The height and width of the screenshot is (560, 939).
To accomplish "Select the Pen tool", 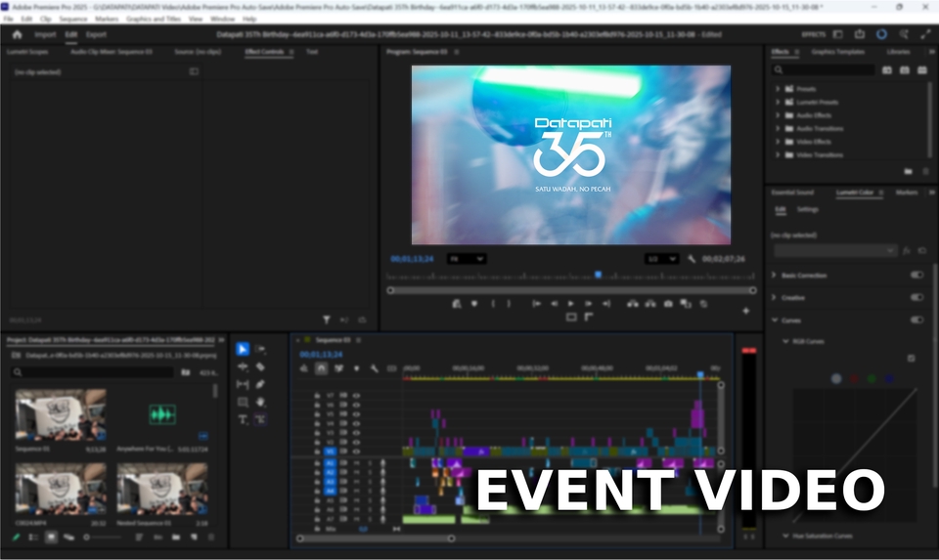I will [x=260, y=384].
